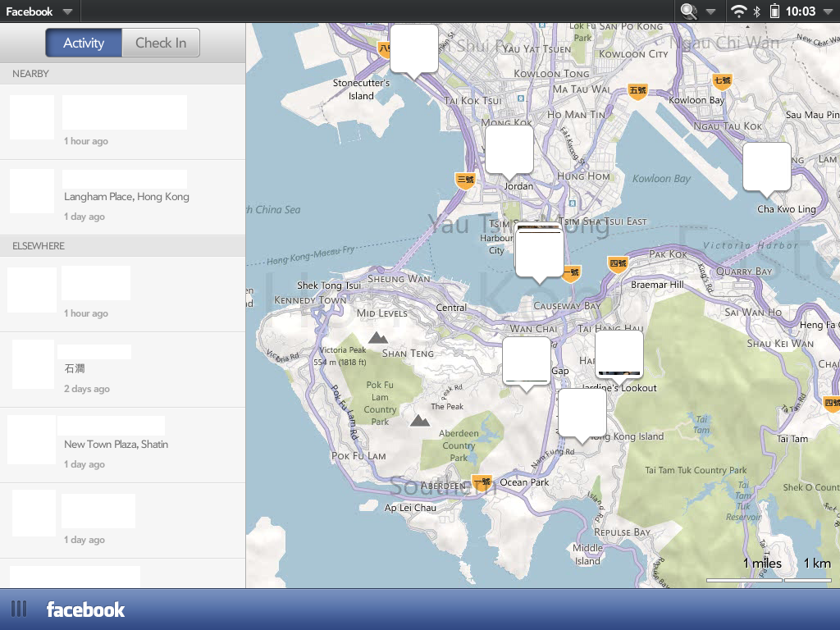Click the route 5 highway shield near Ma Tau Wai
840x630 pixels.
[x=637, y=91]
